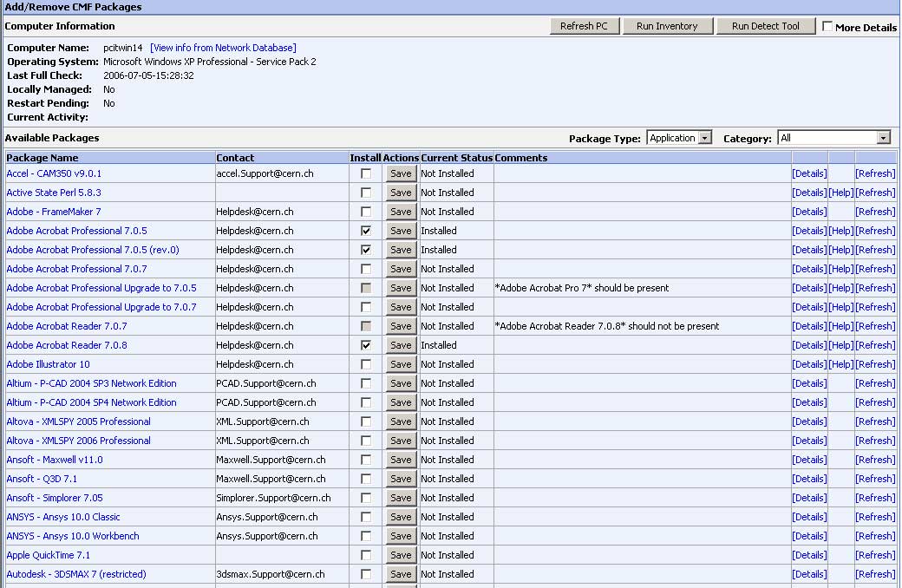Save the Autodesk - 3DSMAX 7 row
Image resolution: width=902 pixels, height=588 pixels.
click(x=401, y=574)
